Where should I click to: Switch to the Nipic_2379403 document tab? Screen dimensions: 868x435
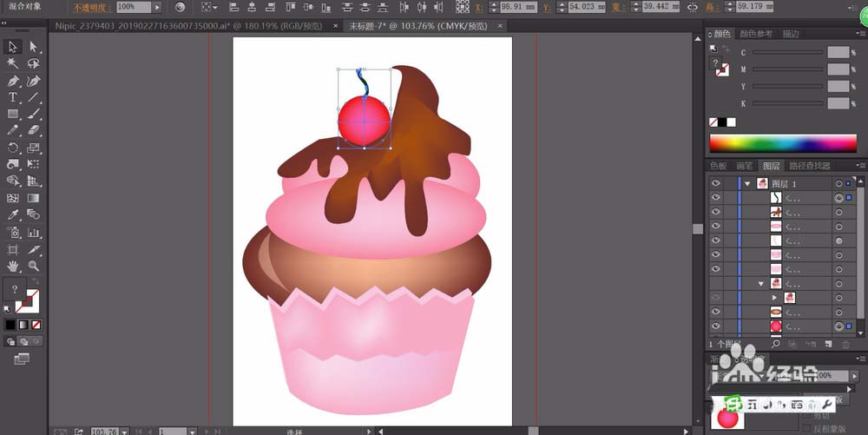point(187,26)
